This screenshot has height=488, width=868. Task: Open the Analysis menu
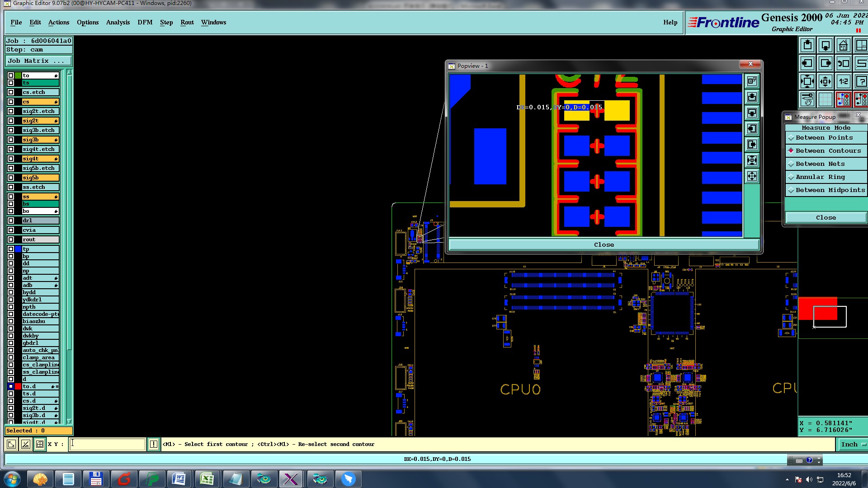click(118, 23)
